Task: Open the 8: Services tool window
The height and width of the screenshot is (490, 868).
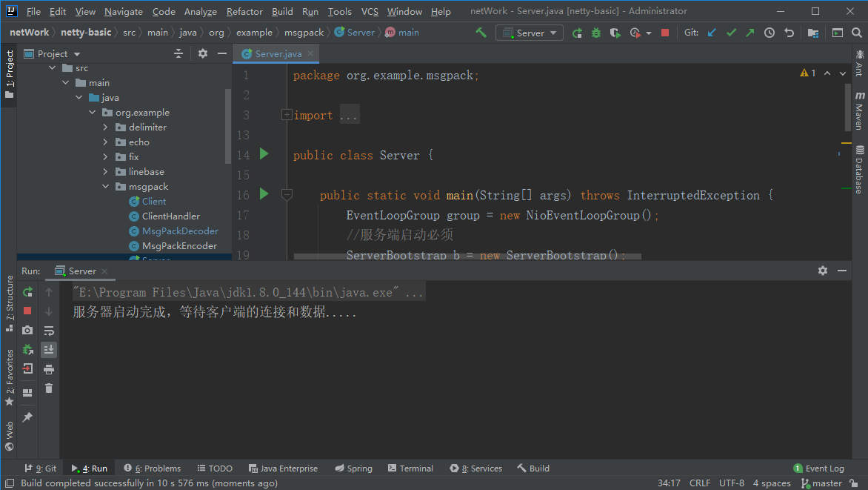Action: point(476,469)
